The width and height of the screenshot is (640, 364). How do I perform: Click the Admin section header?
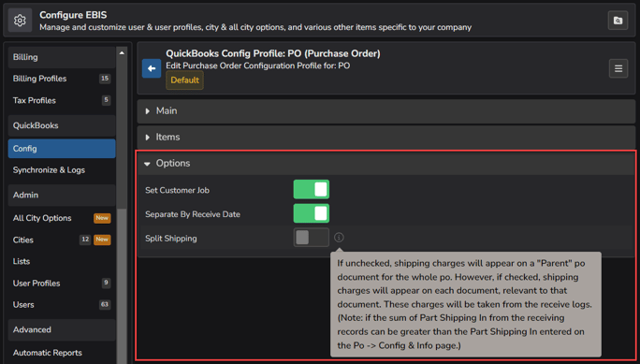[62, 195]
